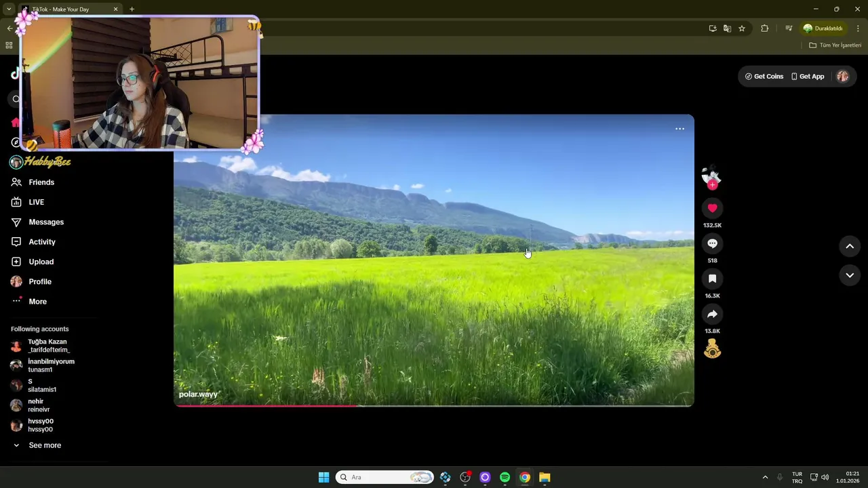Click the Friends people icon
The image size is (868, 488).
16,182
